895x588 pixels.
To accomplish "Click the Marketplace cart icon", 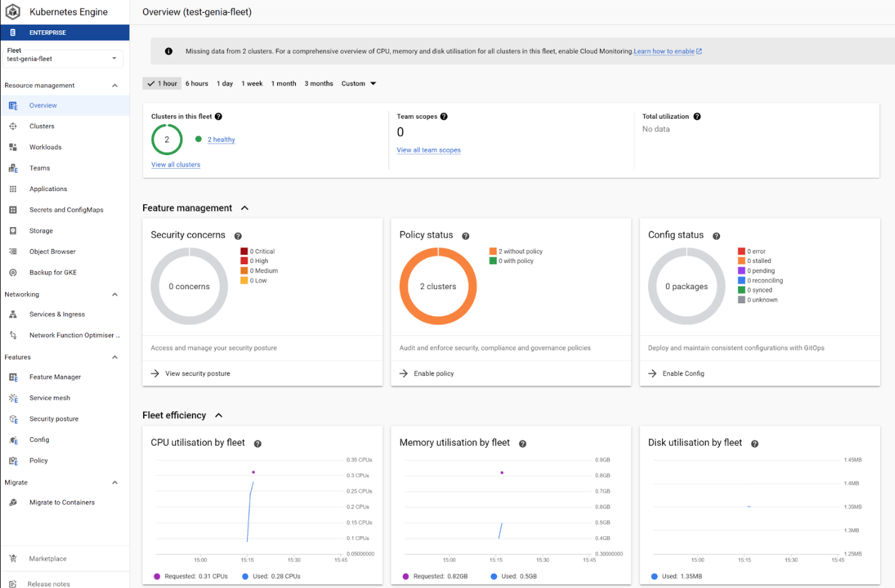I will (13, 559).
